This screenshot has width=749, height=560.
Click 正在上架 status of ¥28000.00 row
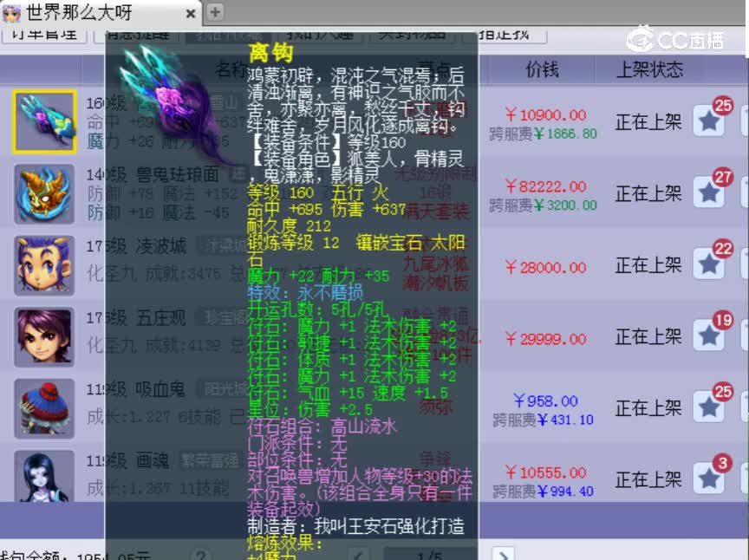point(648,265)
